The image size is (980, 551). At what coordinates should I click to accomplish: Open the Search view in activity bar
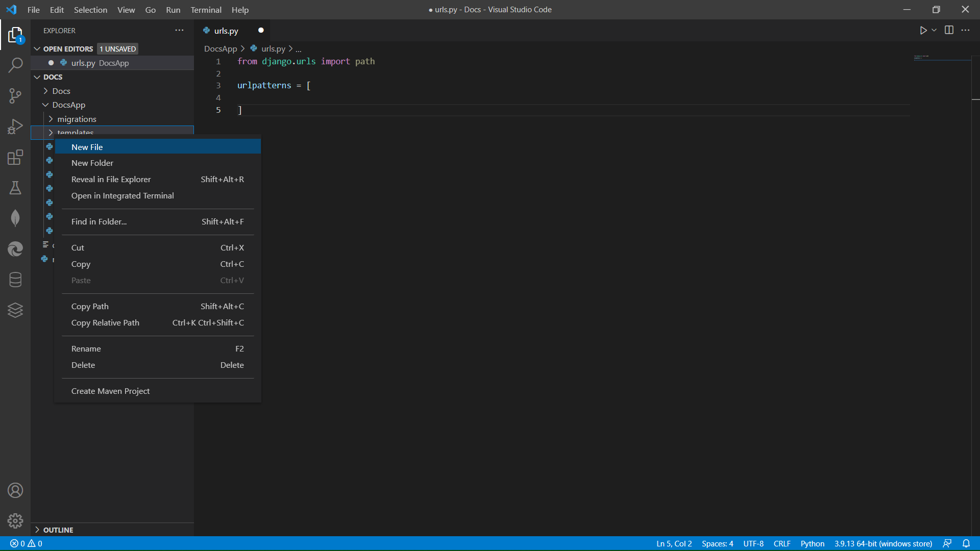[x=15, y=65]
